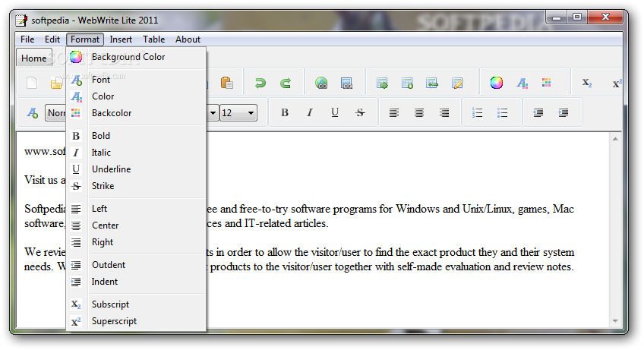644x350 pixels.
Task: Click the scrollbar down arrow in the editor
Action: point(615,321)
